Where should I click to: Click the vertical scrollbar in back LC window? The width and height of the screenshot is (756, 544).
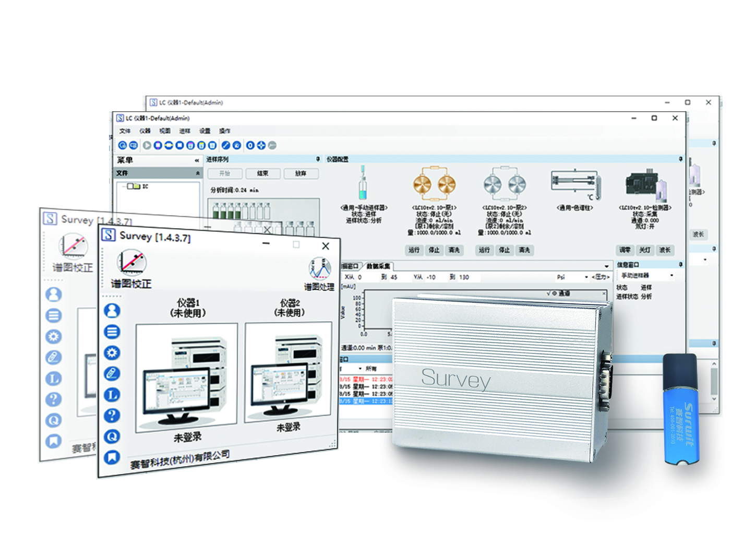714,381
